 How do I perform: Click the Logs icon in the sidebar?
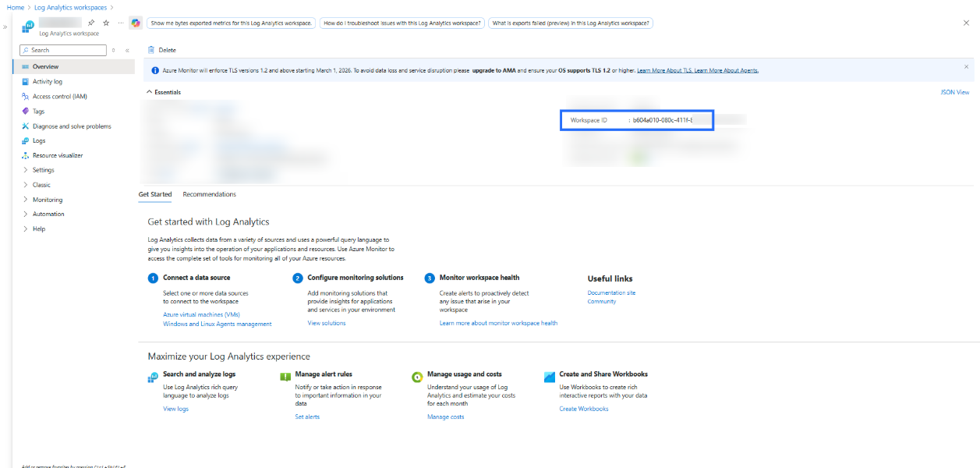tap(26, 141)
